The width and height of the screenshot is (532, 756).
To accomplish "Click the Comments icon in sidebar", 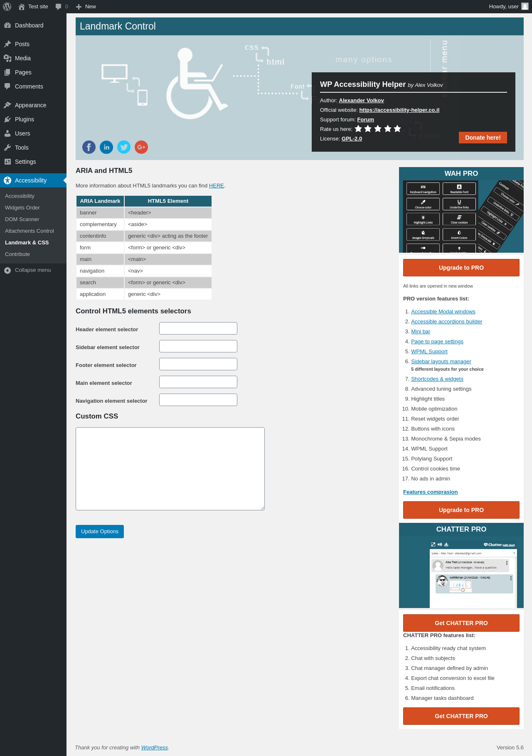I will tap(7, 86).
